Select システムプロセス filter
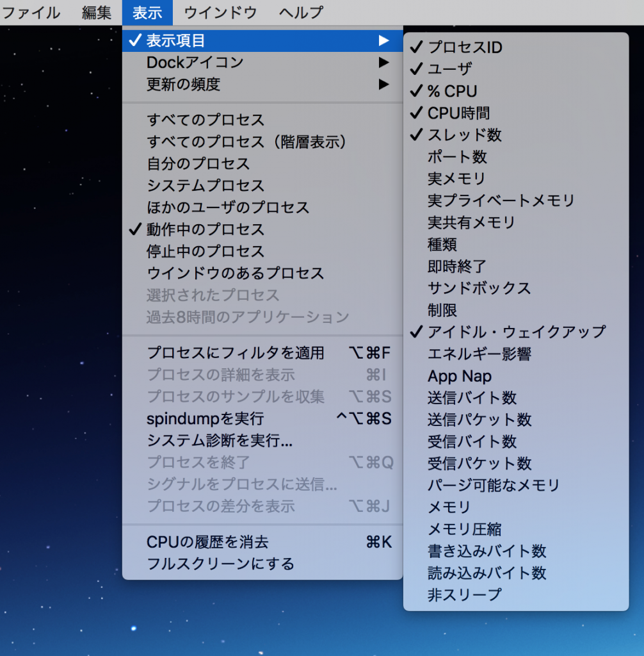644x656 pixels. click(262, 185)
